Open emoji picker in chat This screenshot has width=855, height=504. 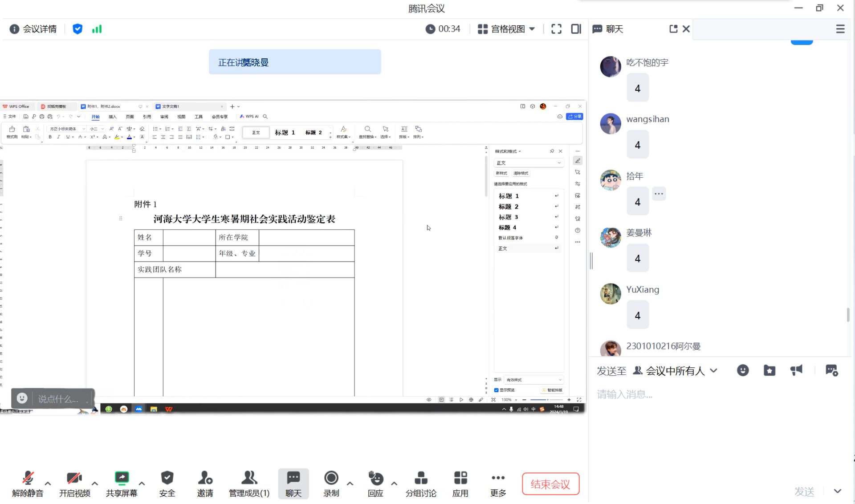coord(742,370)
